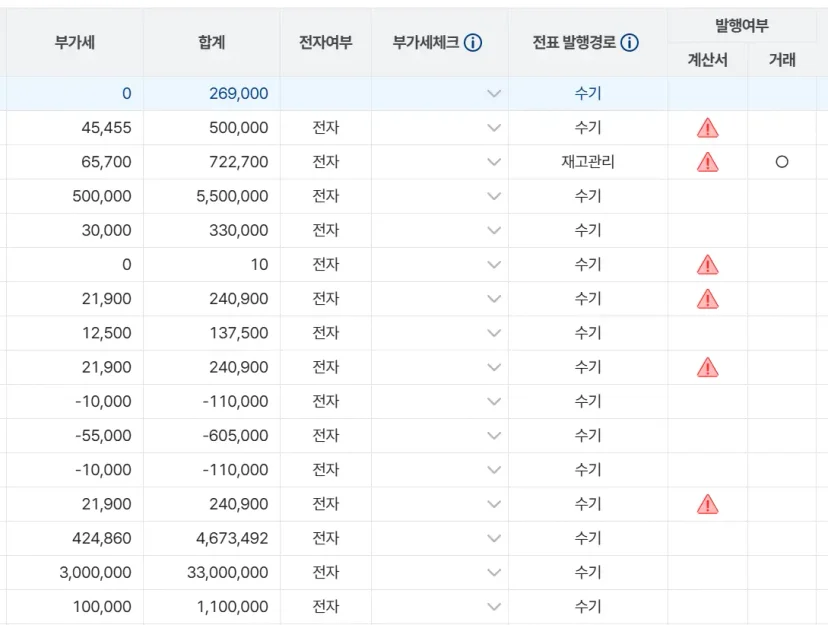Image resolution: width=828 pixels, height=625 pixels.
Task: Click the 계산서 sub-column header
Action: [x=708, y=60]
